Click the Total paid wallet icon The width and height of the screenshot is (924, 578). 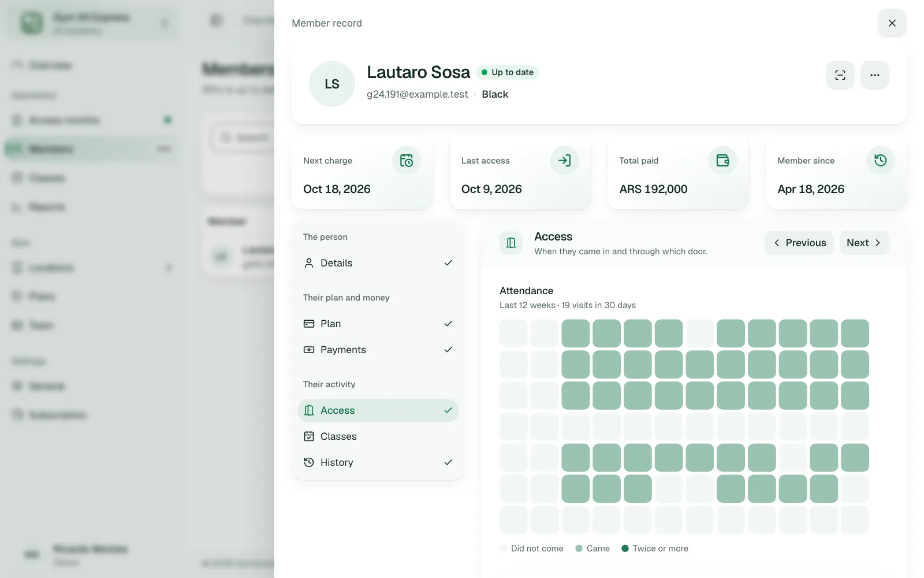tap(722, 161)
